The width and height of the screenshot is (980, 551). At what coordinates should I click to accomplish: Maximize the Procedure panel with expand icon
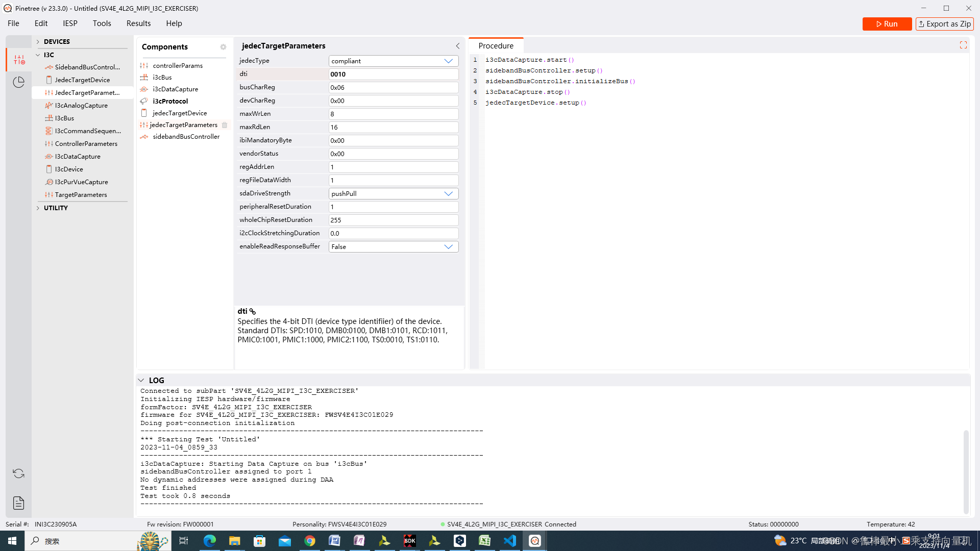[963, 45]
